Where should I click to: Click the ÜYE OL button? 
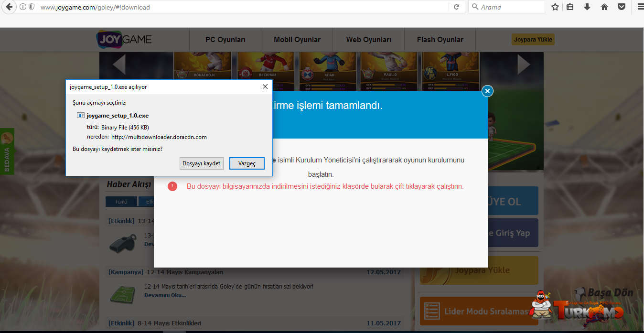[513, 201]
